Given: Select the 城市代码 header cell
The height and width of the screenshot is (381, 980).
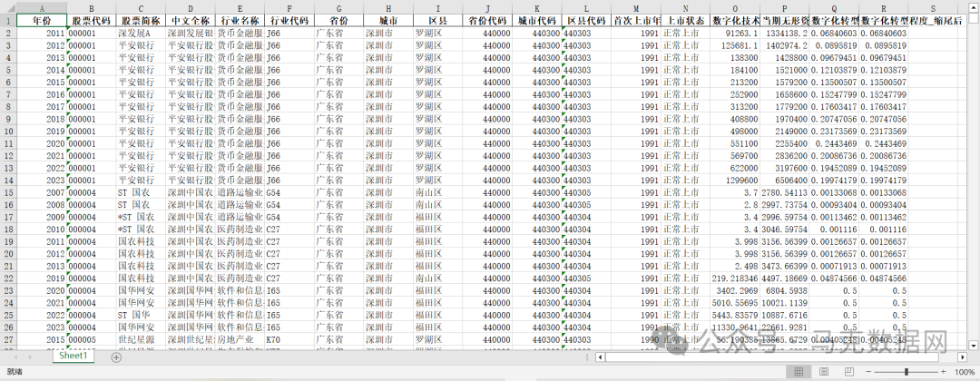Looking at the screenshot, I should coord(537,21).
